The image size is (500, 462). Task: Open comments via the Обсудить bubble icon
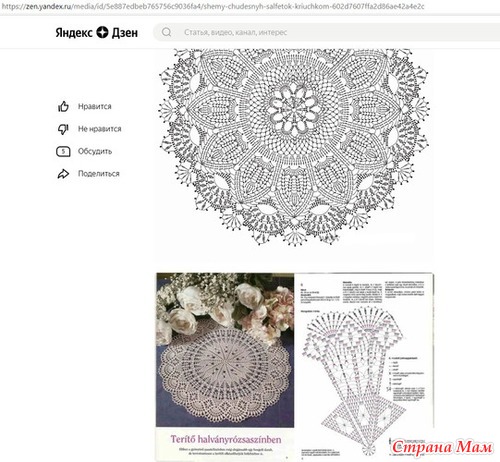(x=63, y=152)
